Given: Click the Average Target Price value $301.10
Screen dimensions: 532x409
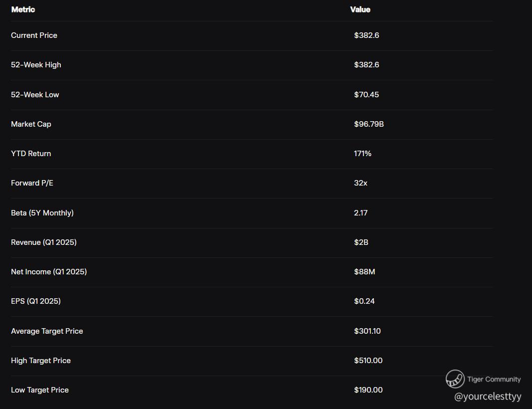Looking at the screenshot, I should coord(367,331).
